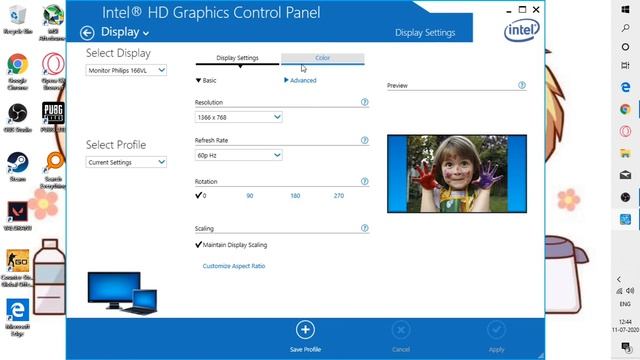Open help for Resolution
This screenshot has width=640, height=360.
click(x=364, y=102)
